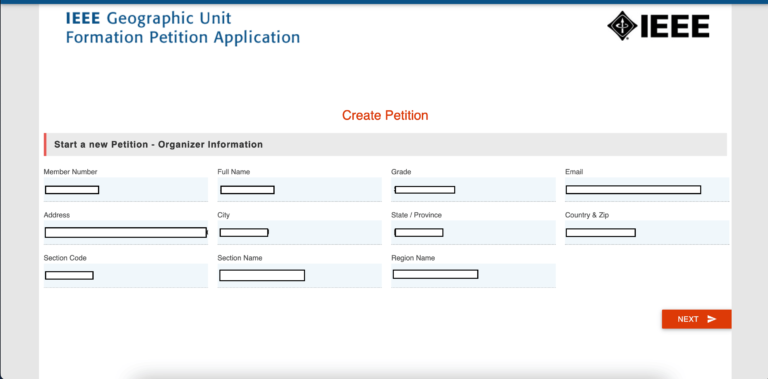Click the Full Name field

(299, 190)
